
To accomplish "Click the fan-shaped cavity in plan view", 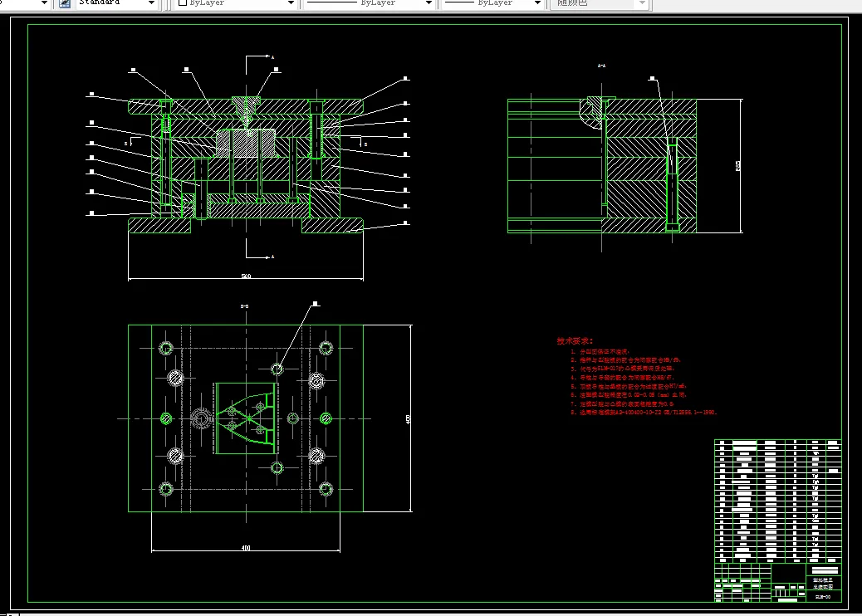I will tap(245, 418).
